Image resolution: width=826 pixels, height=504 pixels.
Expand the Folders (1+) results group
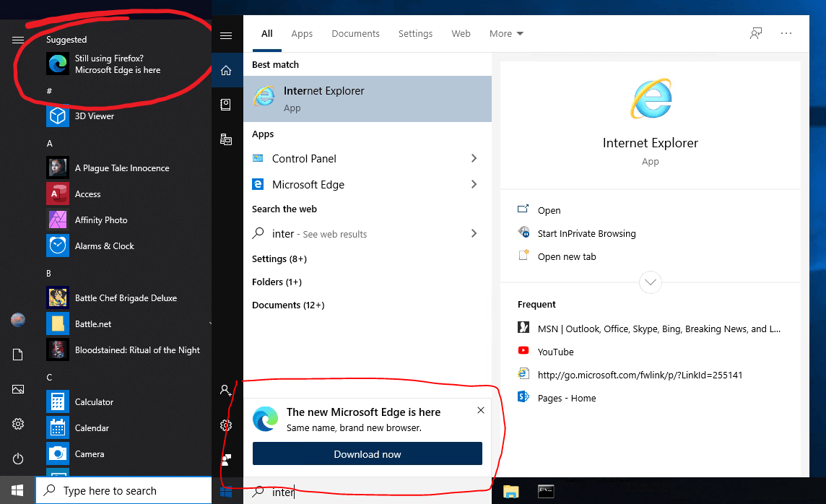coord(277,282)
